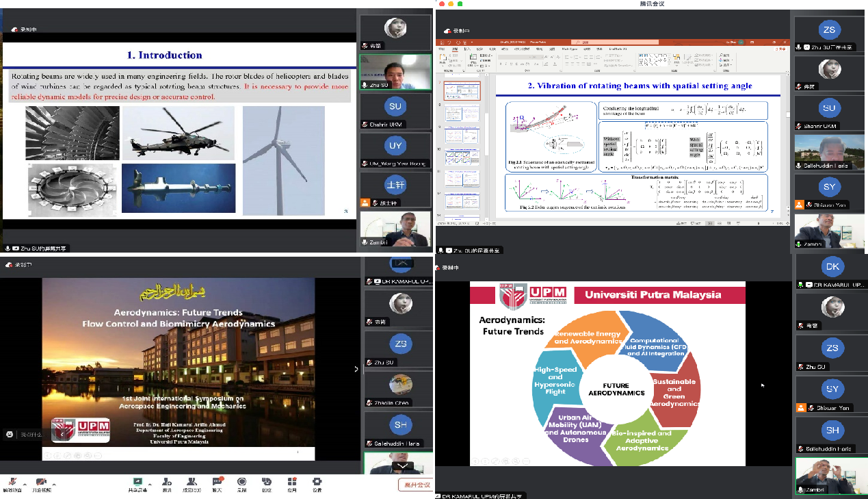This screenshot has height=499, width=868.
Task: Unmute the microphone in meeting toolbar
Action: tap(11, 483)
